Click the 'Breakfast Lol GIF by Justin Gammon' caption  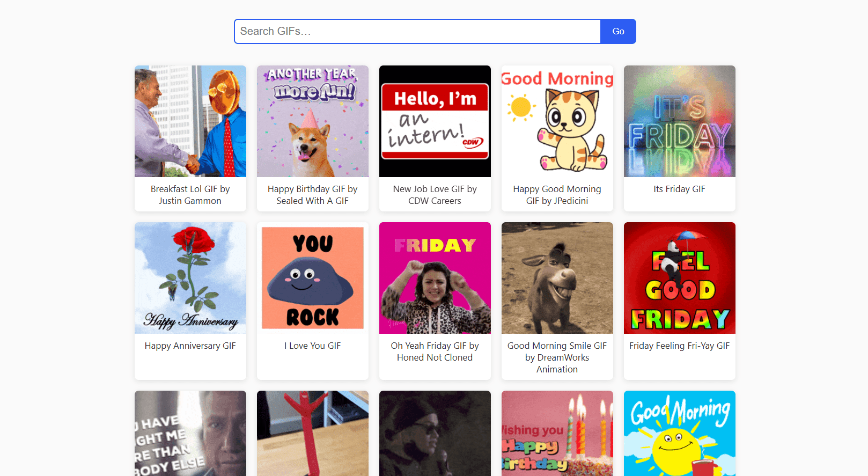click(190, 195)
